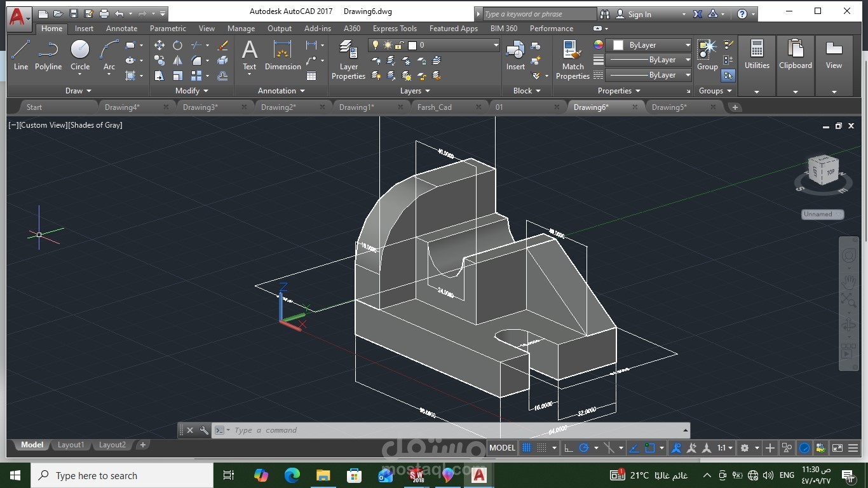Screen dimensions: 868x488
Task: Toggle Ortho mode in status bar
Action: [569, 448]
